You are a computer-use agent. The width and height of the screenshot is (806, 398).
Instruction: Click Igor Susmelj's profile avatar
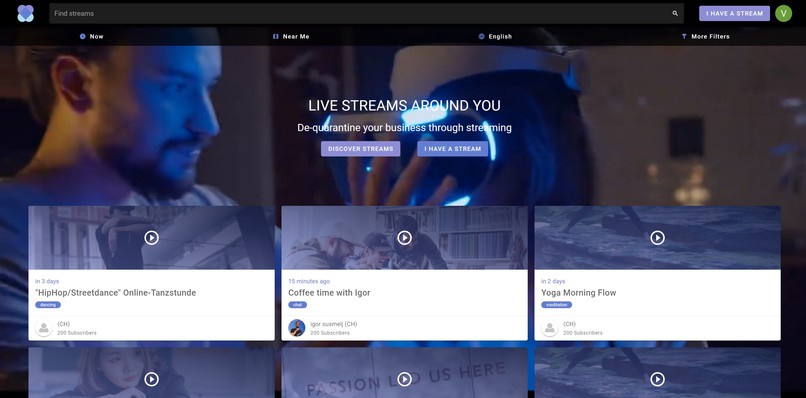(x=297, y=328)
